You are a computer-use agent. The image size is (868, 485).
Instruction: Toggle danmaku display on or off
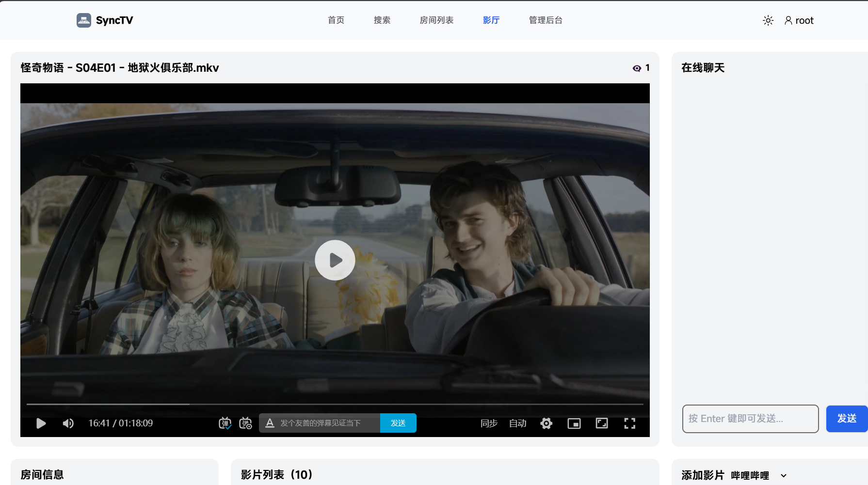coord(225,423)
